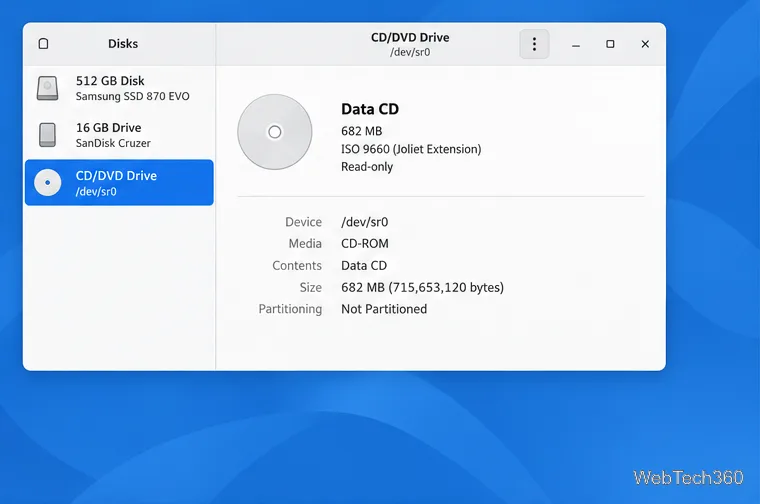The image size is (760, 504).
Task: Select SanDisk Cruzer drive entry
Action: tap(119, 135)
